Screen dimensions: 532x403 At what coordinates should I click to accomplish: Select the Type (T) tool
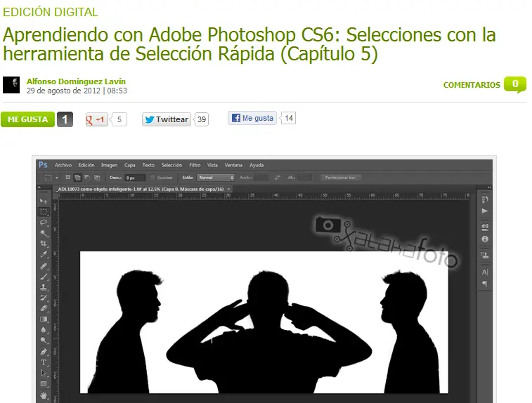click(x=44, y=362)
